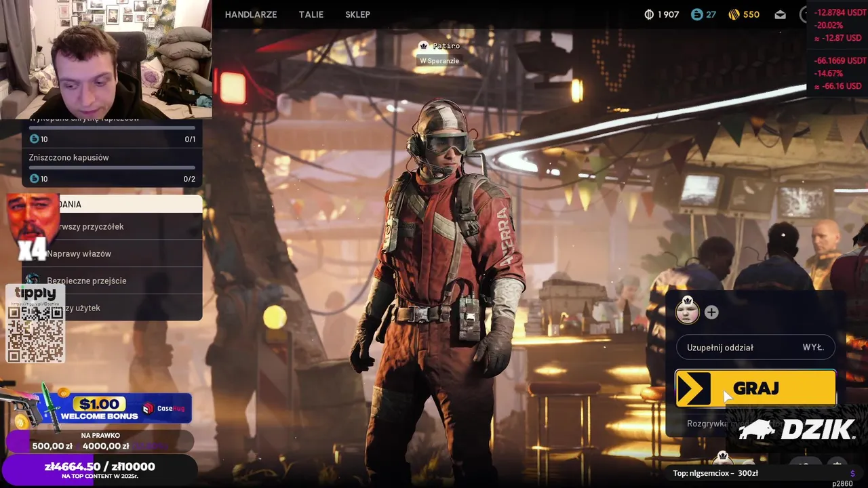Open the mail envelope icon

[x=781, y=14]
